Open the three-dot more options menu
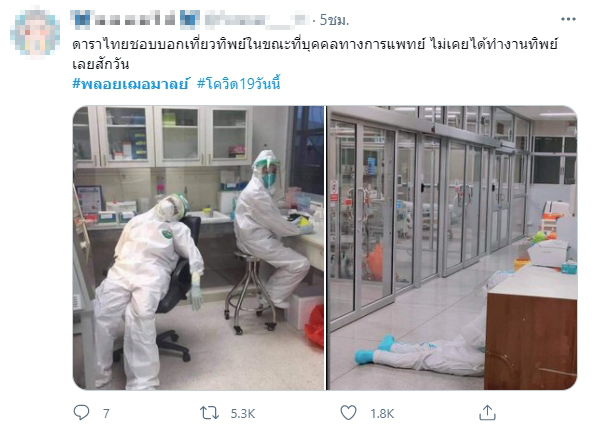Screen dimensions: 592x435 pyautogui.click(x=568, y=19)
